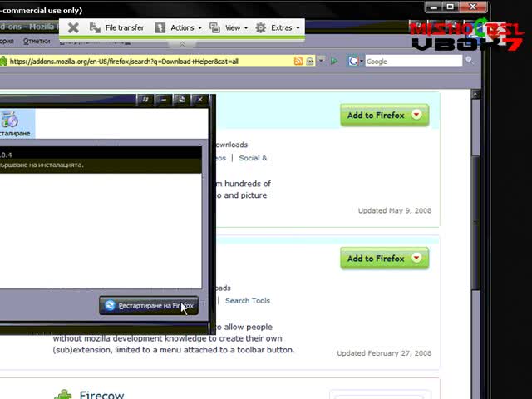Screen dimensions: 532x399
Task: Open the address bar history dropdown arrow
Action: [x=321, y=61]
